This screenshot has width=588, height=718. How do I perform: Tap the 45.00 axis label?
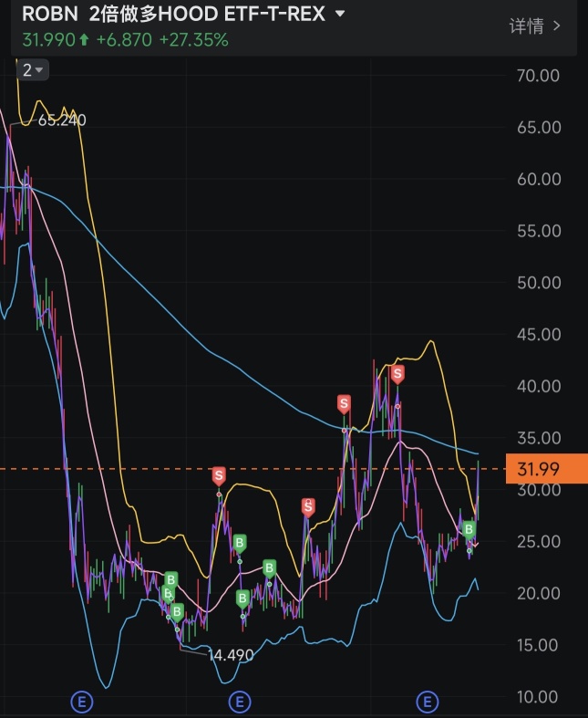[x=539, y=334]
